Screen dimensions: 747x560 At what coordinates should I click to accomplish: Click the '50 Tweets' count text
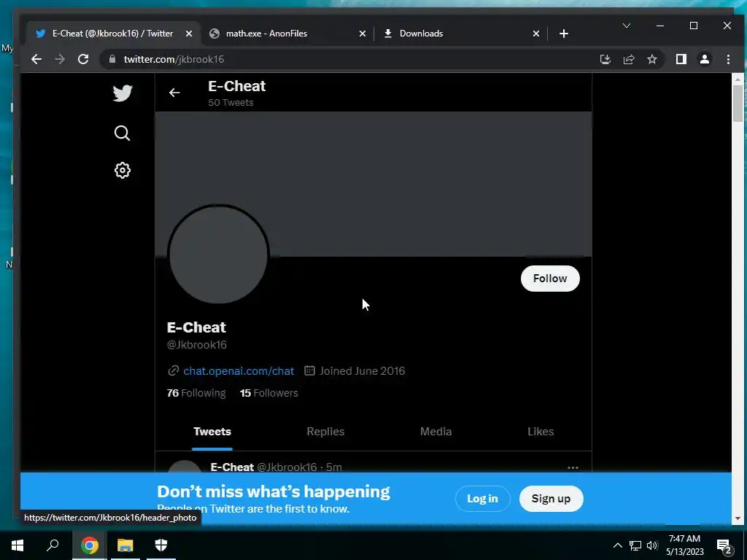[x=231, y=102]
